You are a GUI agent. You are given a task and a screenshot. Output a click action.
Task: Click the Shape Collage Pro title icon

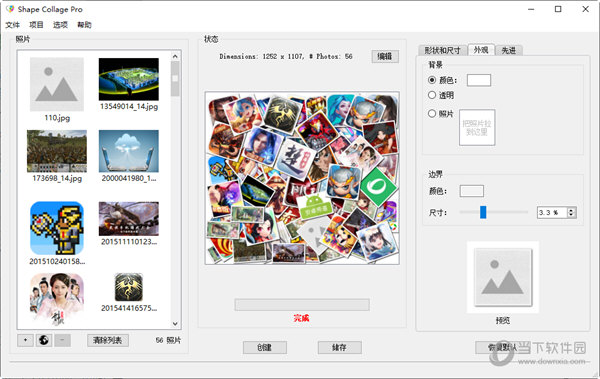click(10, 9)
